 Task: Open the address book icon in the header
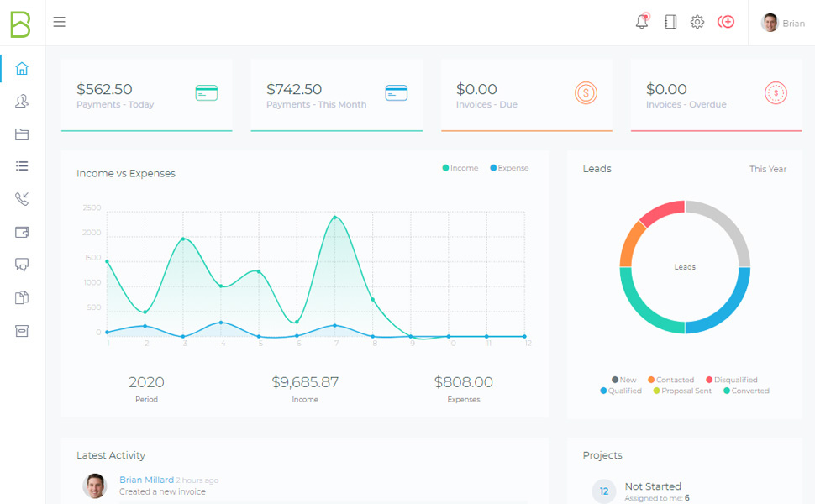(670, 22)
